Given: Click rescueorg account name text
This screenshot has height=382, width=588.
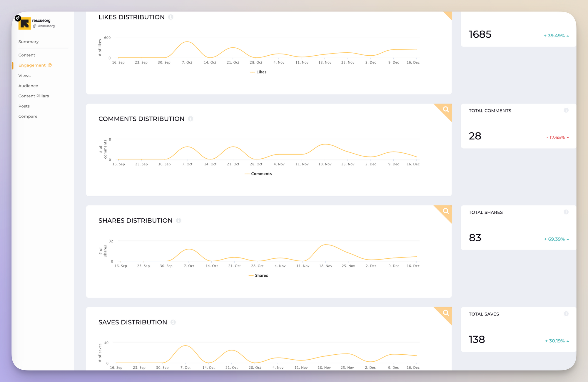Looking at the screenshot, I should pos(41,21).
